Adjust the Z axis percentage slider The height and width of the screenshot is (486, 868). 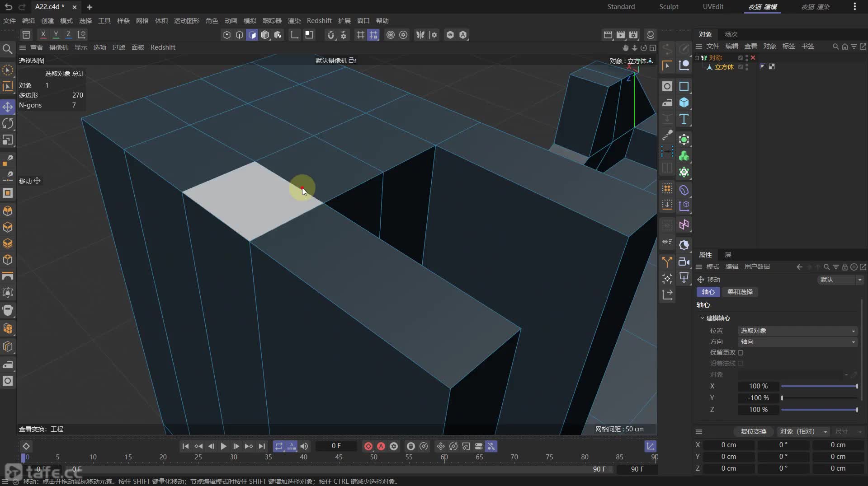coord(819,410)
